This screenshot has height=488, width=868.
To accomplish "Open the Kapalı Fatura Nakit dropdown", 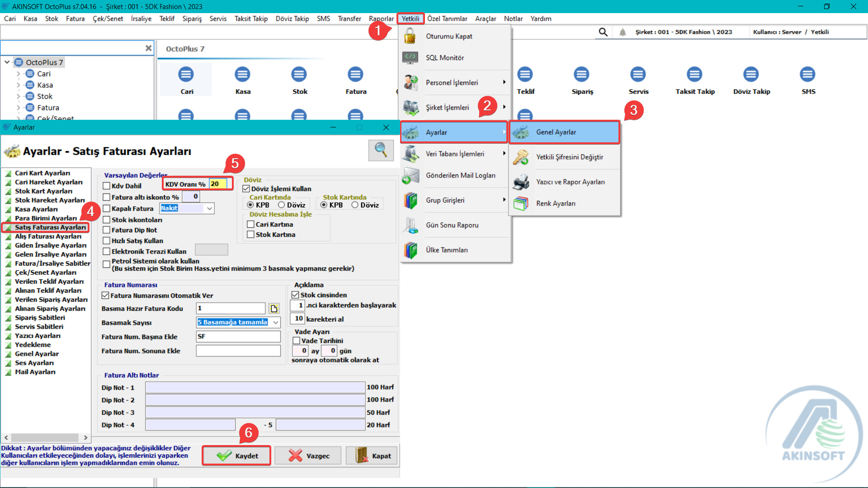I will point(209,208).
